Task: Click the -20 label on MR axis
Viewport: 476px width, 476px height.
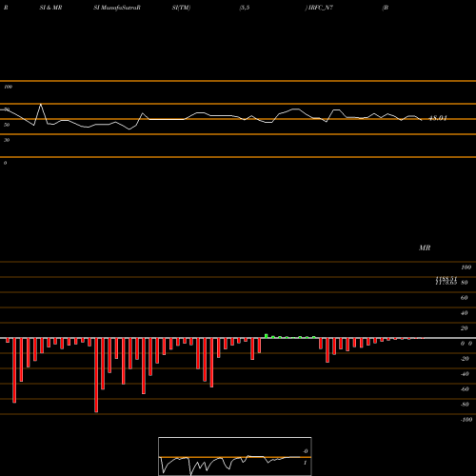Action: [x=465, y=359]
